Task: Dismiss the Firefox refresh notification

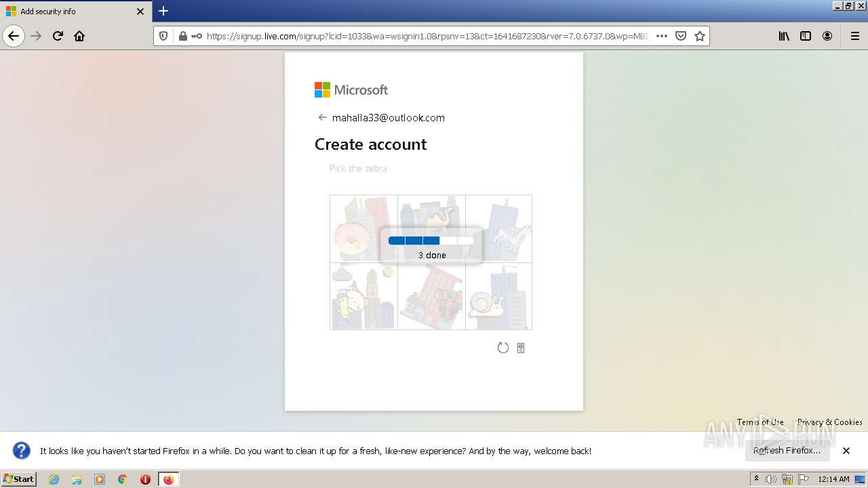Action: point(846,451)
